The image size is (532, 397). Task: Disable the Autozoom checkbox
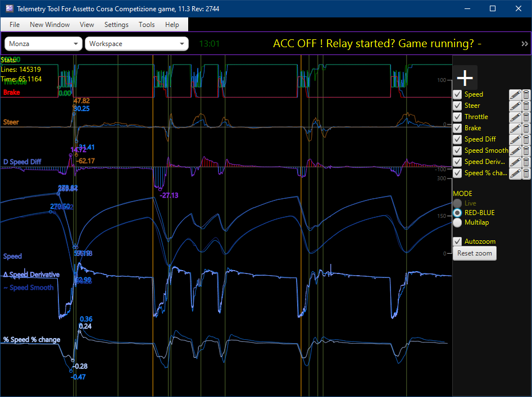[x=457, y=241]
